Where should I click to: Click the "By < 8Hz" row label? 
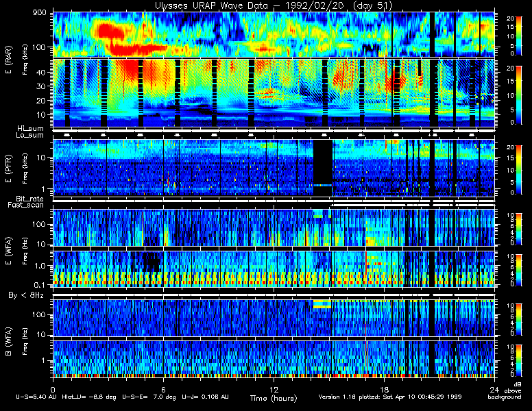26,295
